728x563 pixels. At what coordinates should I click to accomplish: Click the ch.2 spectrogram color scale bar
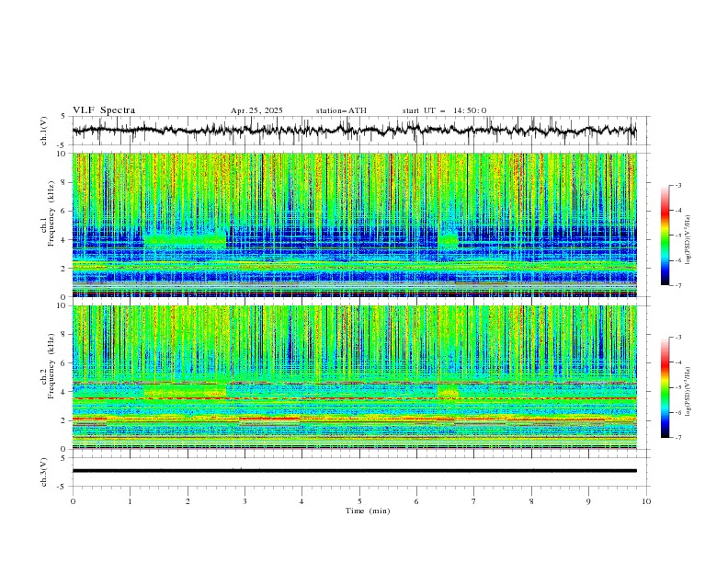point(665,387)
